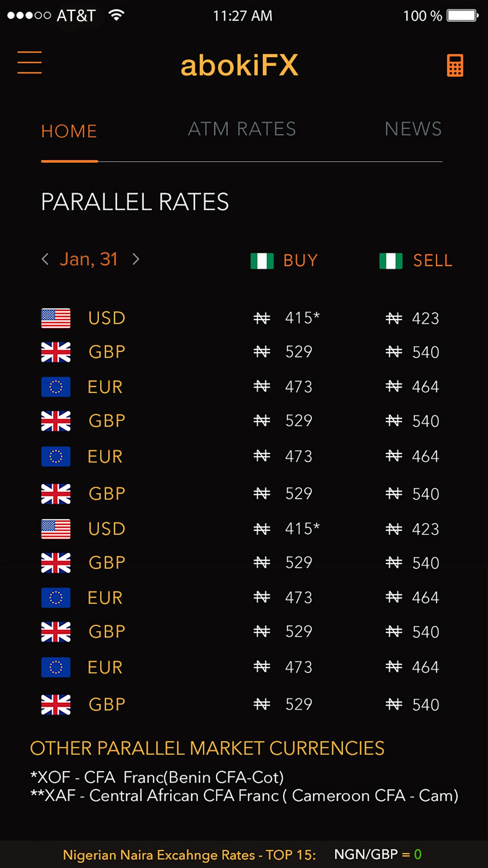Tap the BUY column header
Screen dimensions: 488x868
[x=301, y=261]
